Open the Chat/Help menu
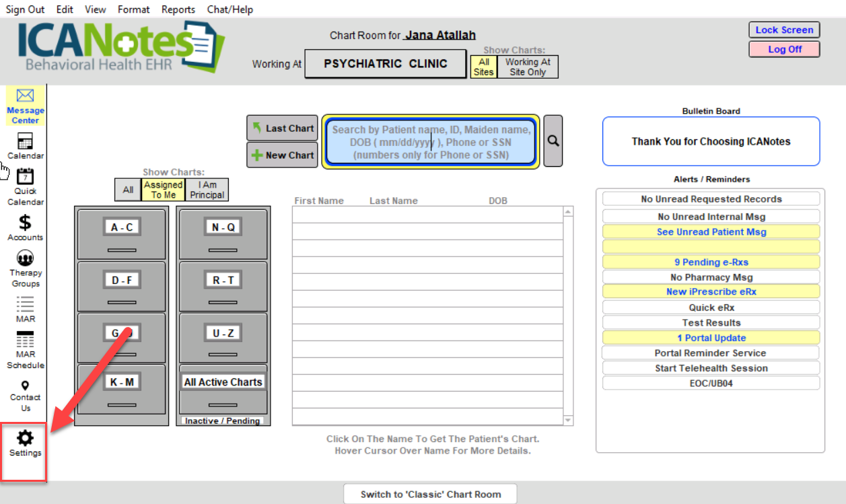Viewport: 846px width, 504px height. pyautogui.click(x=230, y=9)
